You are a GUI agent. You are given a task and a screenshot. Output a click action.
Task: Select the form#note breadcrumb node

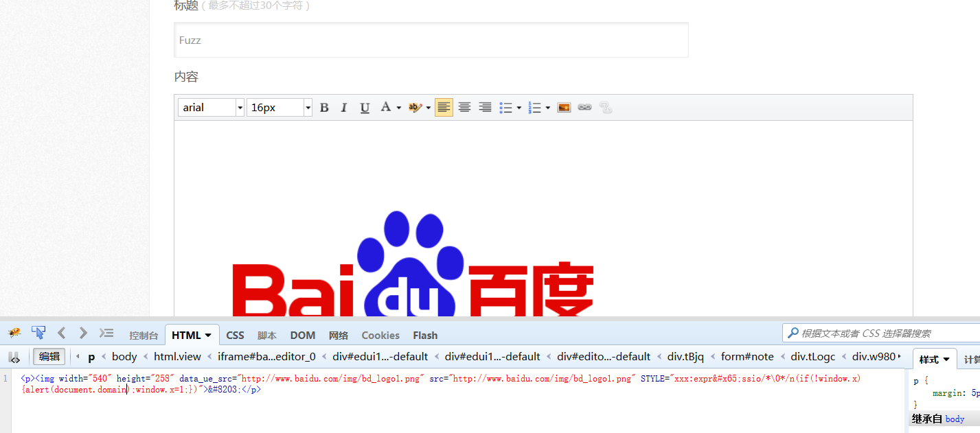coord(747,357)
